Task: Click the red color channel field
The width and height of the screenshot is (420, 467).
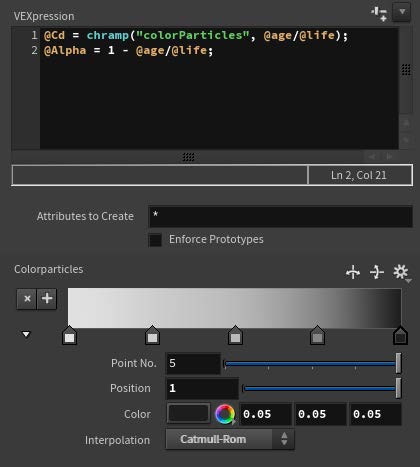Action: click(x=266, y=414)
